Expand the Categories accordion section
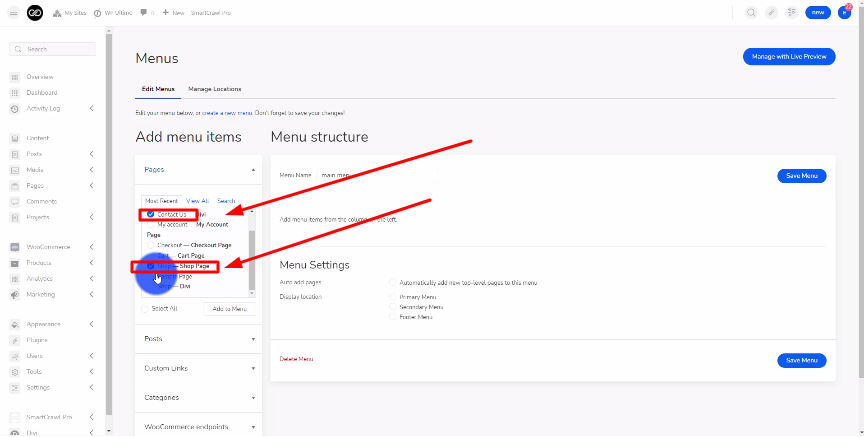The height and width of the screenshot is (437, 866). tap(197, 397)
